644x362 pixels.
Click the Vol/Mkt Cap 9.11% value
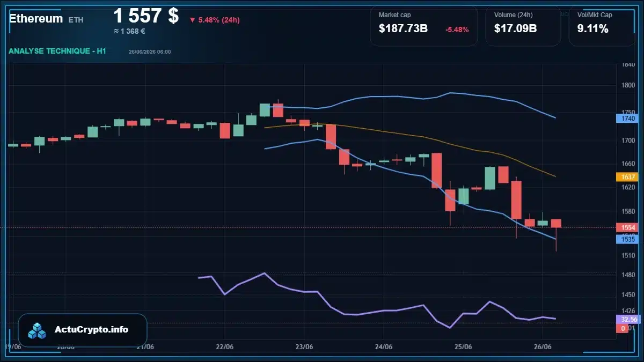pyautogui.click(x=592, y=29)
